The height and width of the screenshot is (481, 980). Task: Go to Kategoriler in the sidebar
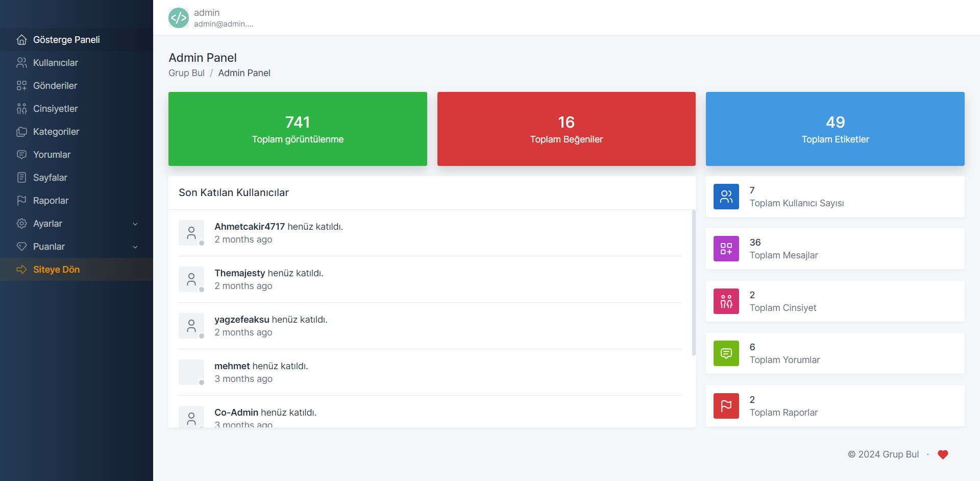pyautogui.click(x=56, y=132)
